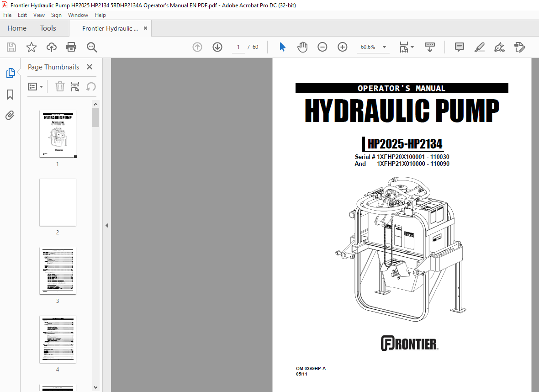Image resolution: width=539 pixels, height=392 pixels.
Task: Click the thumbnail panel scroll-up arrow
Action: 95,104
